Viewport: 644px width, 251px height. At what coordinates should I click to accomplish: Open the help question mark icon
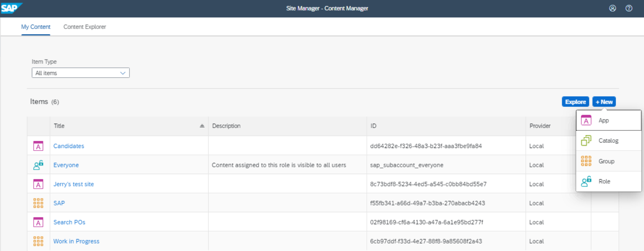click(x=629, y=8)
